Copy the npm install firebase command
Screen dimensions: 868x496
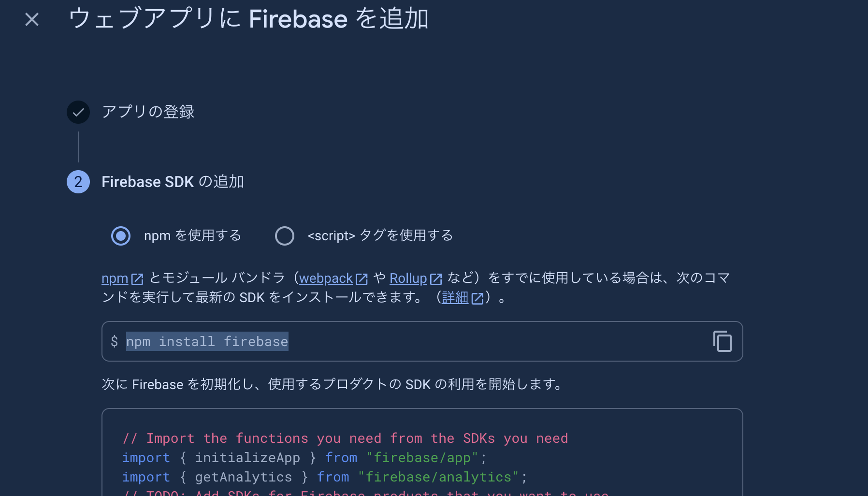722,341
